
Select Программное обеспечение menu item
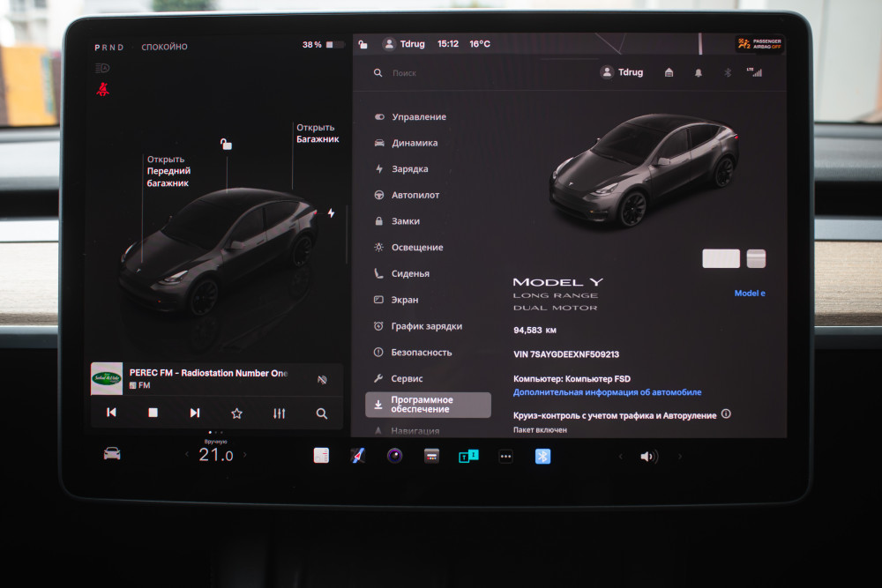tap(428, 405)
